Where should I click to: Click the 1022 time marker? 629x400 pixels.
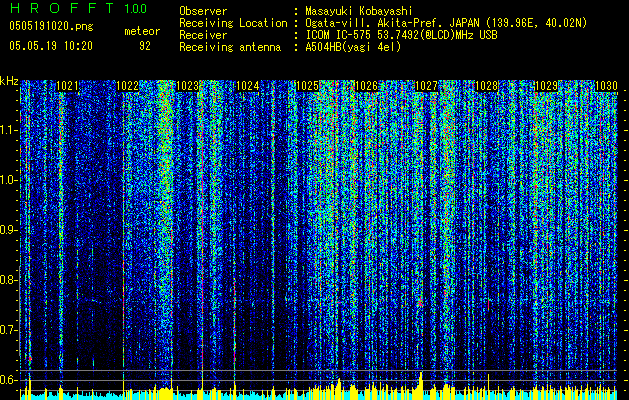[128, 86]
